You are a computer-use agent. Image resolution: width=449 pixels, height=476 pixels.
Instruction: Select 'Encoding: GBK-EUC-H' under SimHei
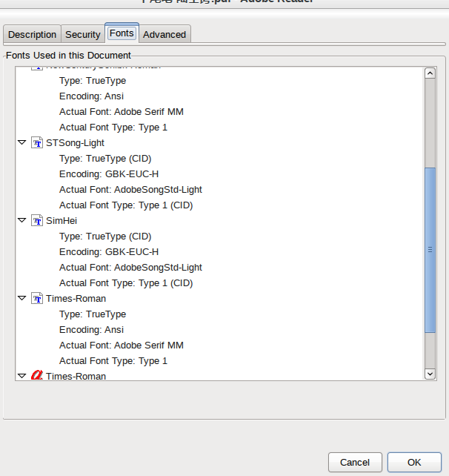point(109,251)
